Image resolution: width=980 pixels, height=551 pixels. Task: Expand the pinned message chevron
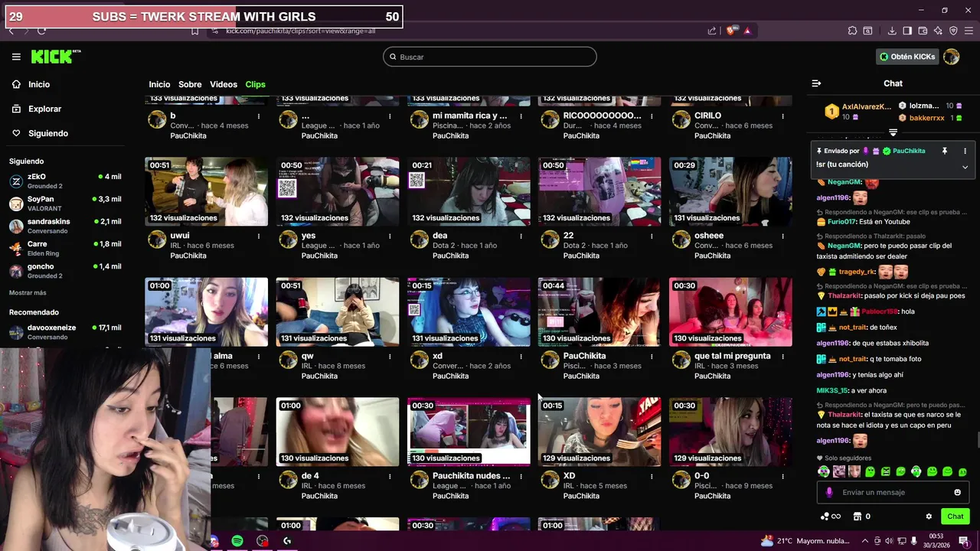pos(965,167)
